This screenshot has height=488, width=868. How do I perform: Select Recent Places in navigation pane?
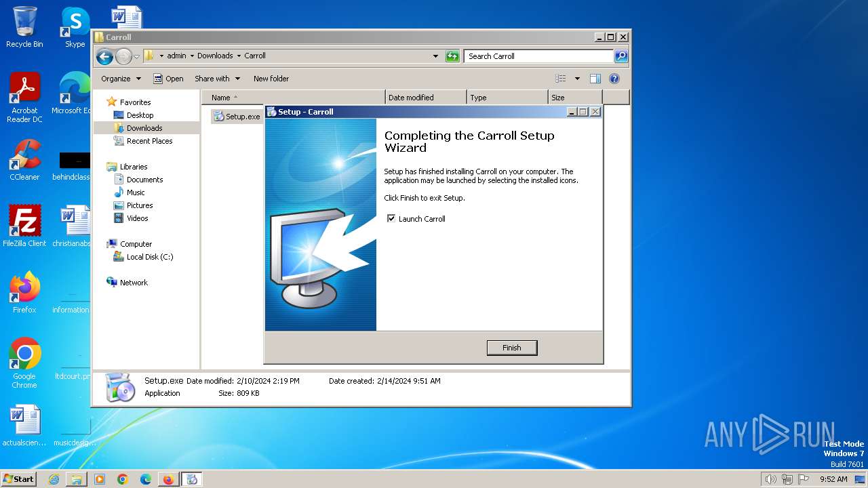pos(149,141)
